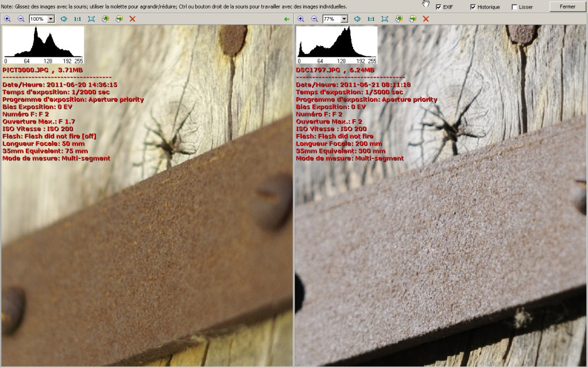Uncheck the EXIF checkbox
Viewport: 588px width, 368px height.
coord(439,7)
